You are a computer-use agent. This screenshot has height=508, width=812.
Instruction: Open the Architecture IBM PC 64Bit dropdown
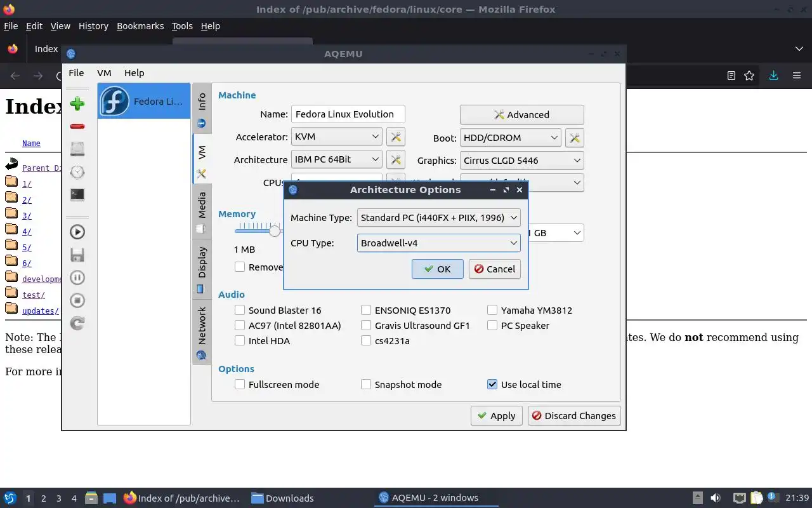point(337,159)
